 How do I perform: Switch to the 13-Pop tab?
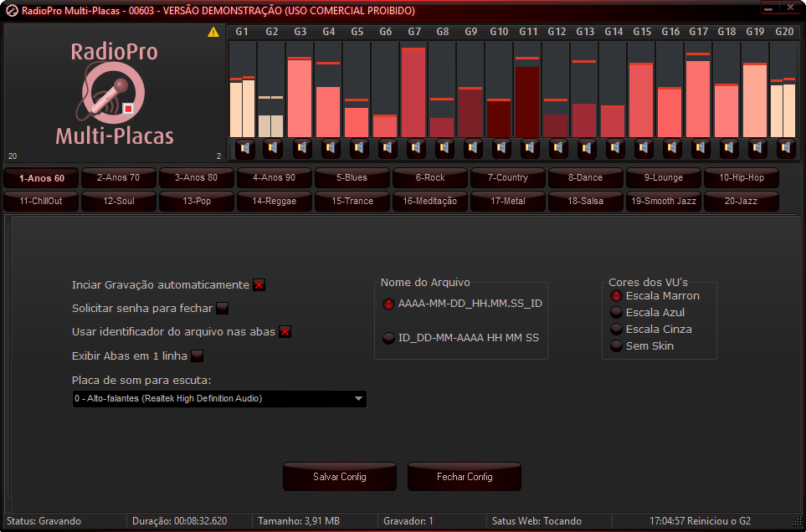tap(197, 202)
